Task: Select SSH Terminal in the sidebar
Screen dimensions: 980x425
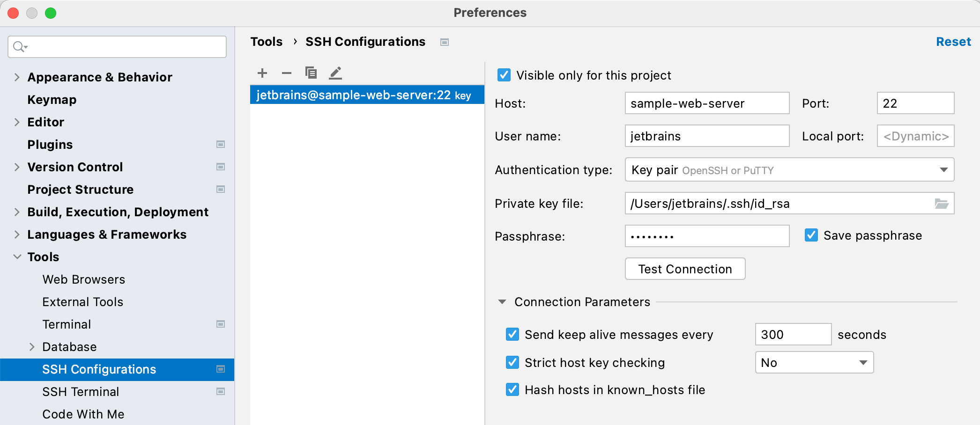Action: [81, 391]
